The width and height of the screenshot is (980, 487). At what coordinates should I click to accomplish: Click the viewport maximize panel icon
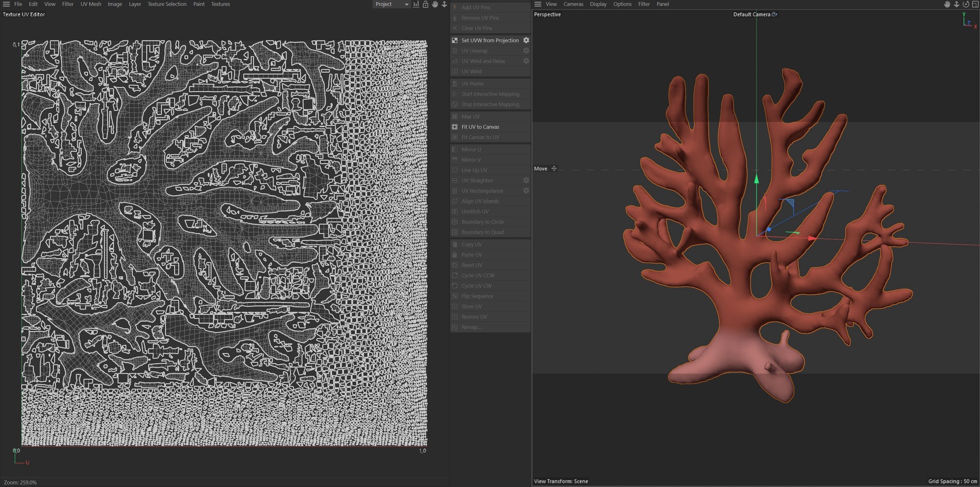coord(975,4)
